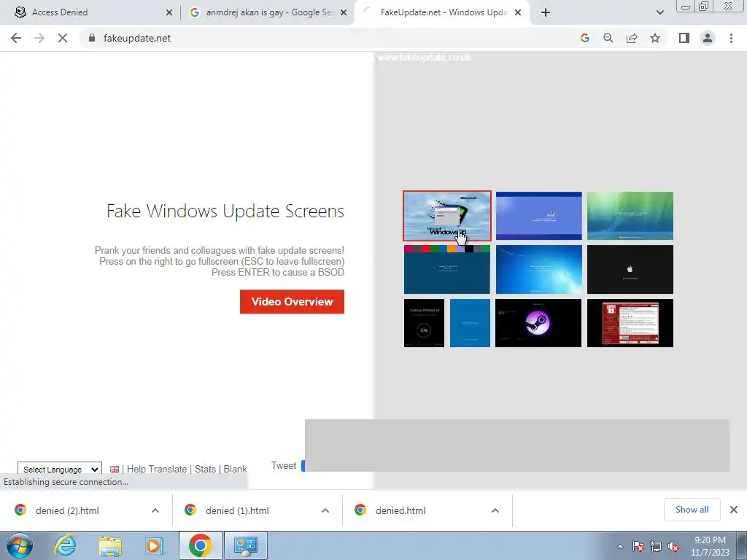Choose the black 10% progress circle thumbnail
Screen dimensions: 747x560
coord(424,323)
